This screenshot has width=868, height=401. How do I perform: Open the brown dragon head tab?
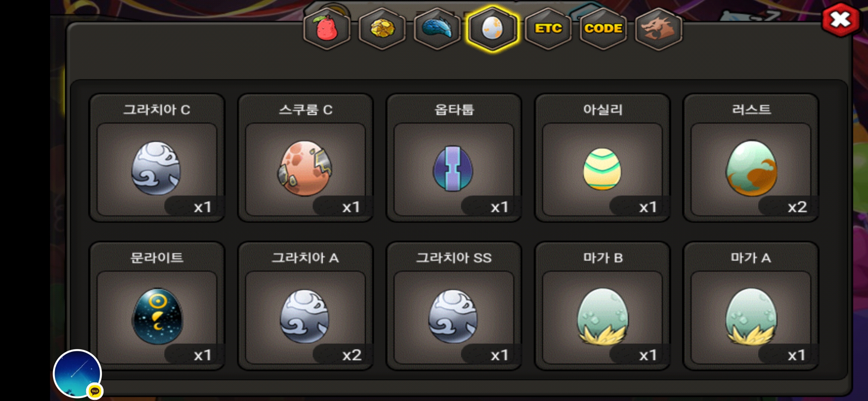659,29
